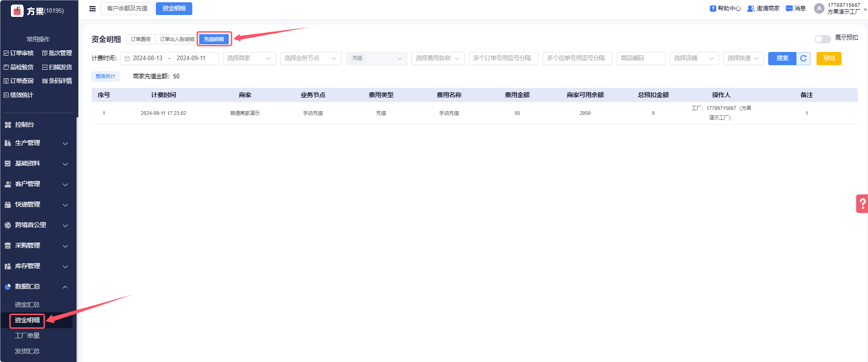The width and height of the screenshot is (868, 362).
Task: Switch to 订单出入账明细 sub-tab
Action: click(x=177, y=39)
